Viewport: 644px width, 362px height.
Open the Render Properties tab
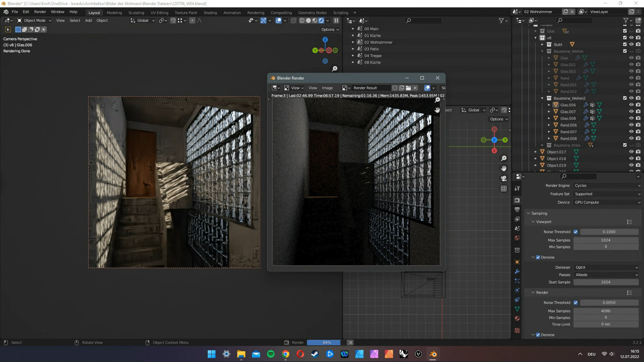517,199
